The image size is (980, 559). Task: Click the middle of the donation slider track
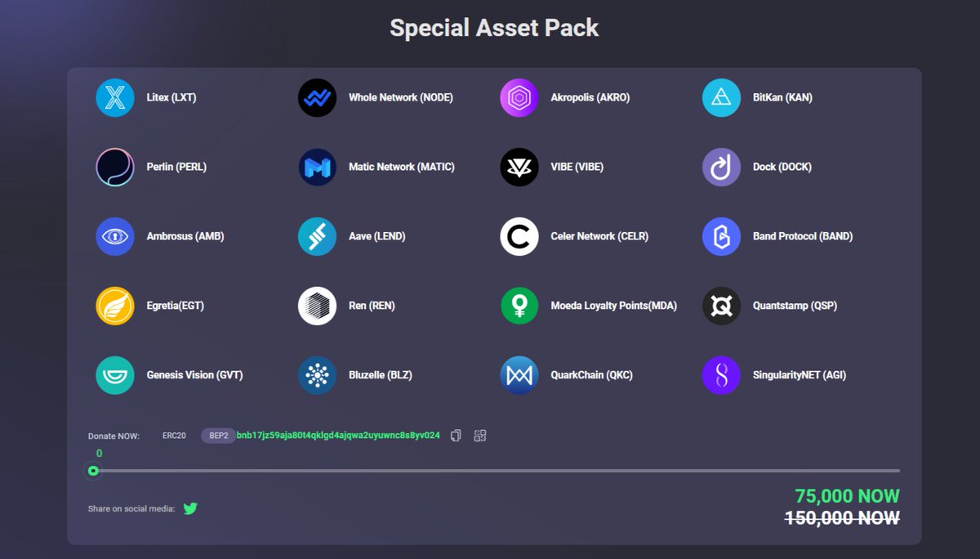[497, 471]
